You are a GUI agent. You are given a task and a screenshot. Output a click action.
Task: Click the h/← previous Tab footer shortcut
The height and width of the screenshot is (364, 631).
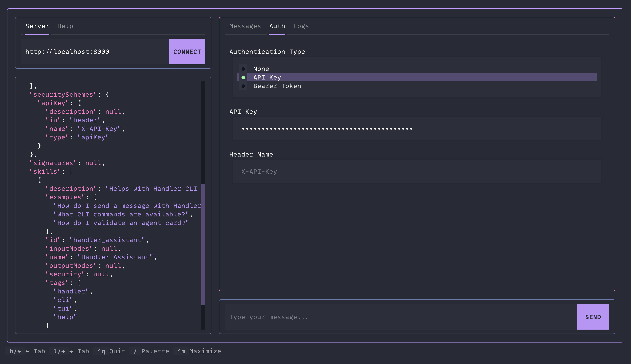[x=27, y=351]
